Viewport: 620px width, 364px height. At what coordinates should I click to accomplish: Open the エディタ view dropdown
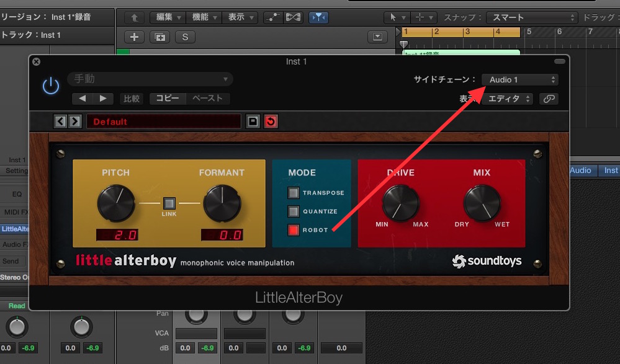pyautogui.click(x=508, y=99)
